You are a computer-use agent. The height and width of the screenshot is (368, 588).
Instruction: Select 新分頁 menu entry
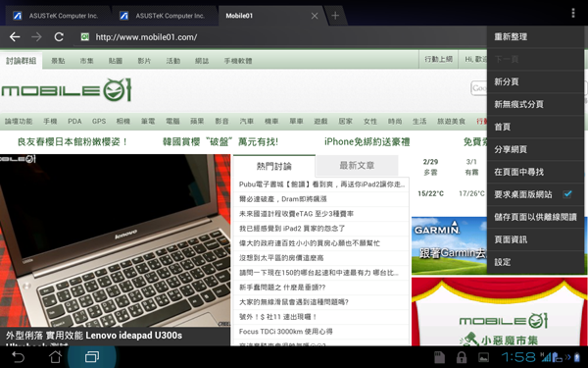tap(535, 81)
